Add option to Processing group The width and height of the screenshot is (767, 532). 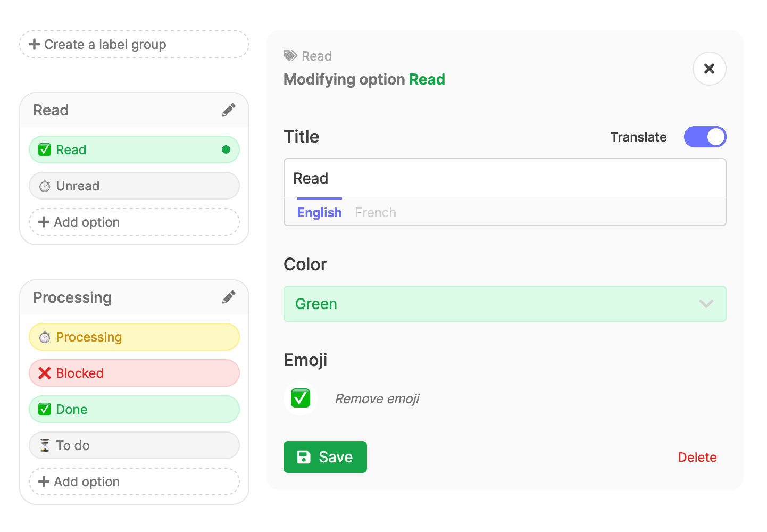tap(134, 481)
